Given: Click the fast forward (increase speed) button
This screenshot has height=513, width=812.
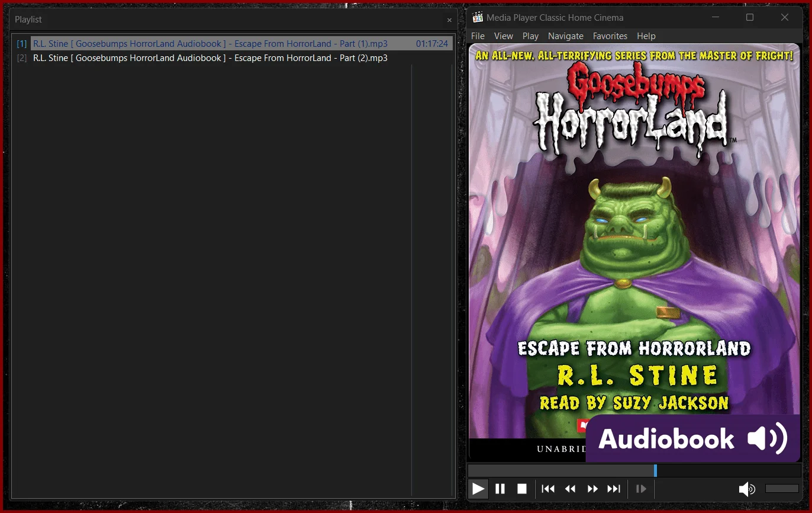Looking at the screenshot, I should click(x=592, y=489).
